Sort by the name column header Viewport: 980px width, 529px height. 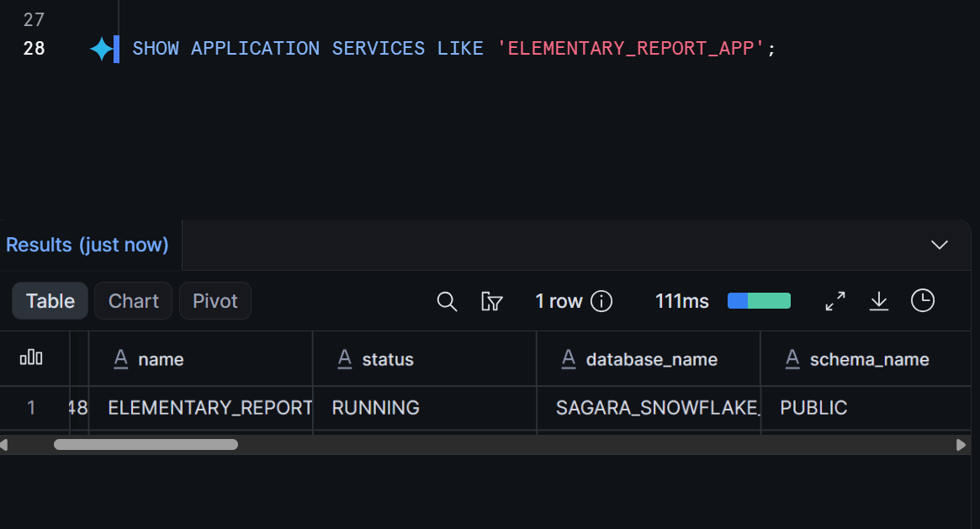coord(200,359)
